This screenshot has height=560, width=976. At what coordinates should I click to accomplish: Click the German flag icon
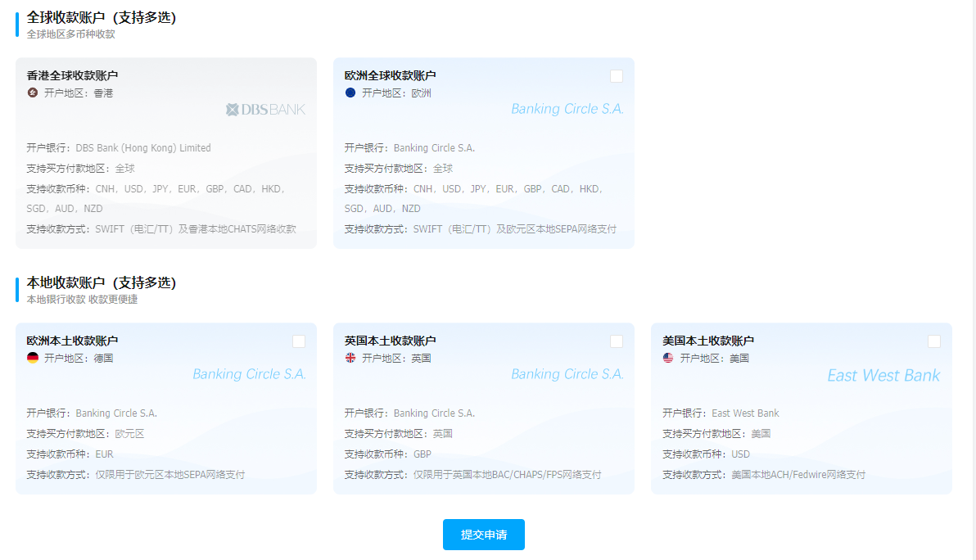tap(33, 358)
